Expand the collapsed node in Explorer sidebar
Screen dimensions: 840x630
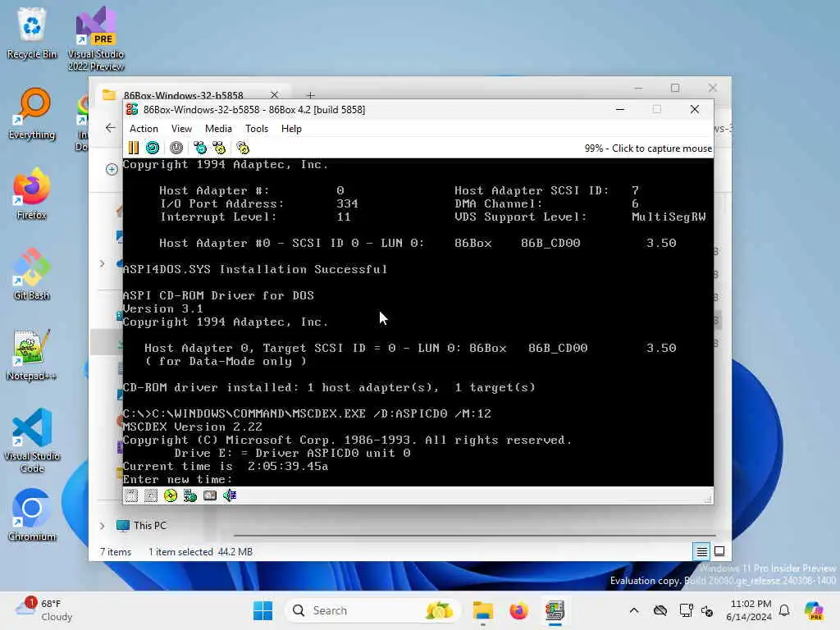pyautogui.click(x=103, y=263)
